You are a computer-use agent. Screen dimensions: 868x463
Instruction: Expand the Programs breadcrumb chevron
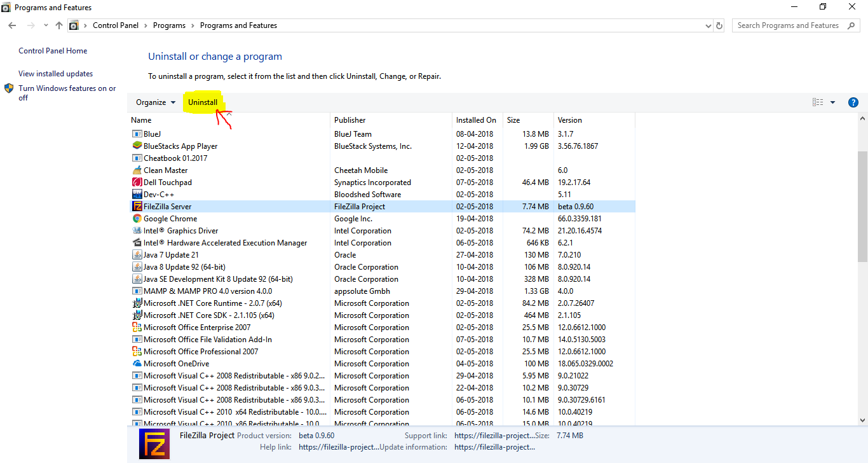[193, 25]
